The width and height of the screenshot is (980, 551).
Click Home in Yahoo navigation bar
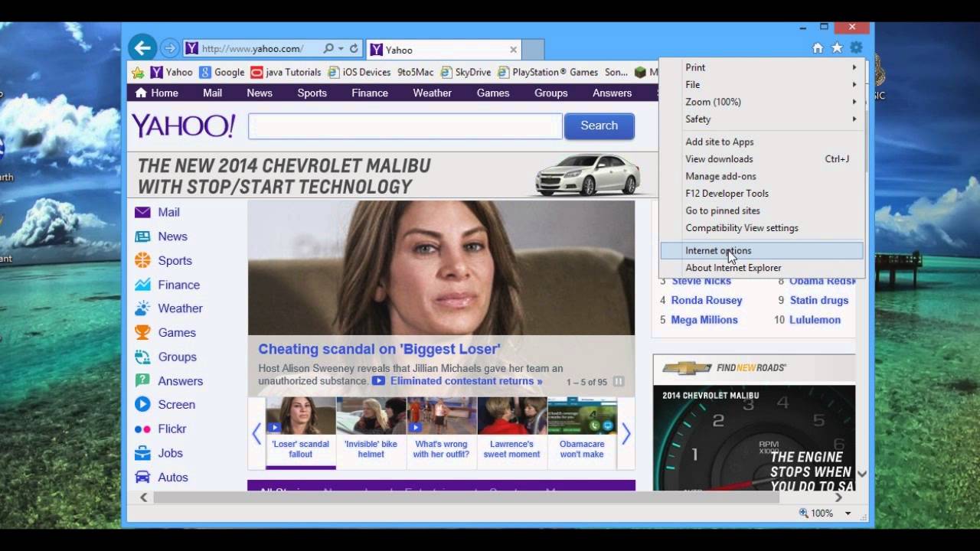point(156,93)
